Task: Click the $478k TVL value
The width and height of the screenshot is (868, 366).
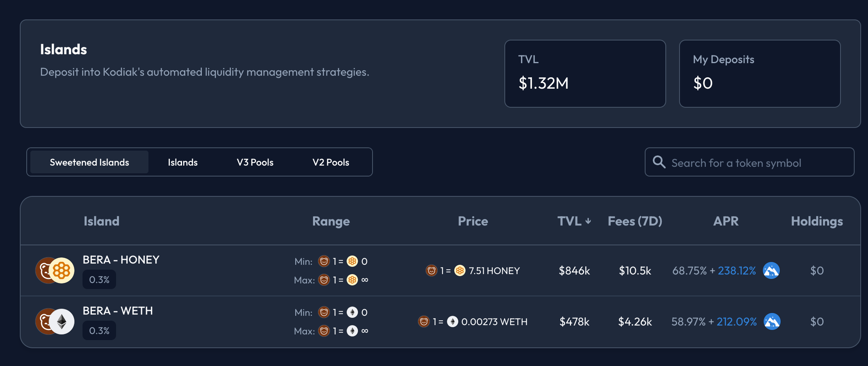Action: [x=574, y=322]
